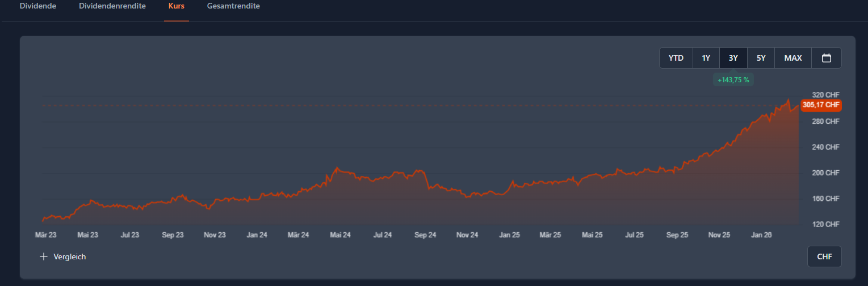The image size is (868, 286).
Task: Open the Dividendenrendite tab
Action: [112, 6]
